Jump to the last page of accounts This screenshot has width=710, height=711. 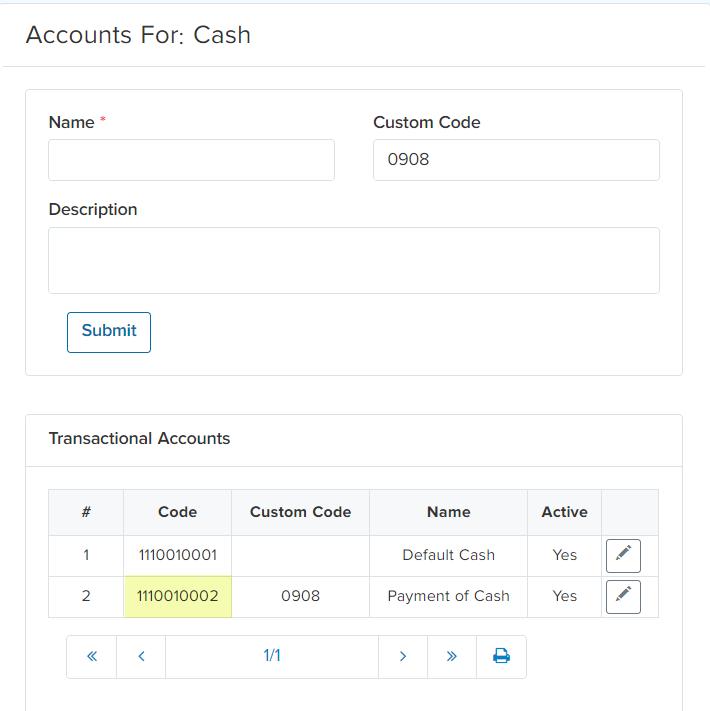[452, 657]
